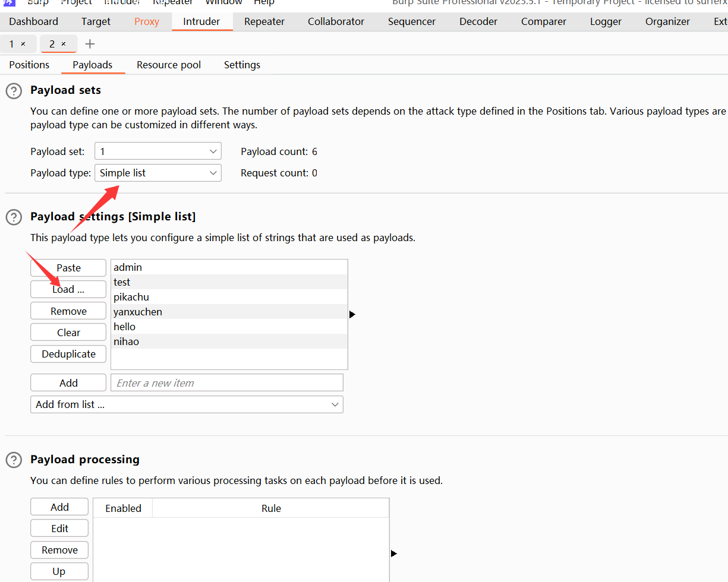Go to the Repeater tab
The height and width of the screenshot is (582, 728).
[264, 21]
